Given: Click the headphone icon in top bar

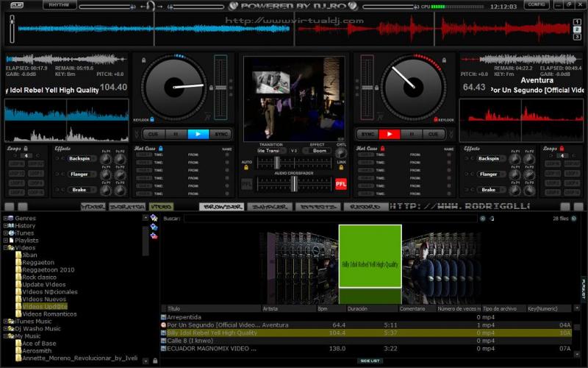Looking at the screenshot, I should (x=151, y=6).
